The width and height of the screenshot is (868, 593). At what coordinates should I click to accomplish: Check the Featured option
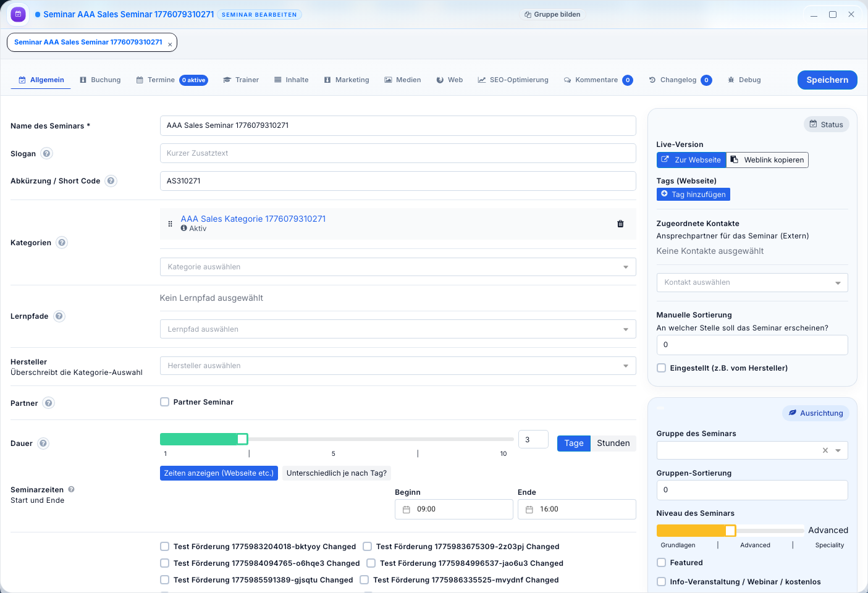click(662, 563)
